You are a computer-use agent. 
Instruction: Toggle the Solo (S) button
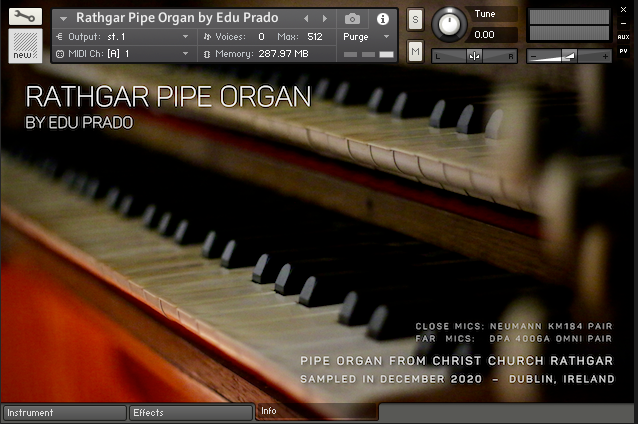click(x=415, y=21)
